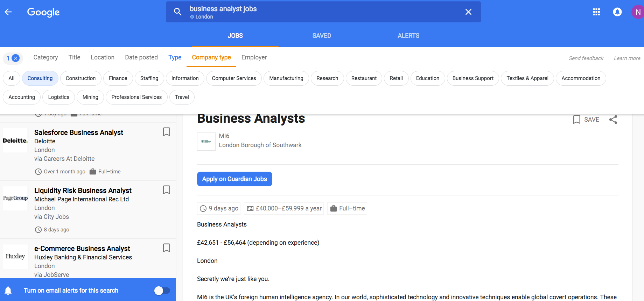
Task: Click the Deloitte company logo
Action: tap(15, 141)
